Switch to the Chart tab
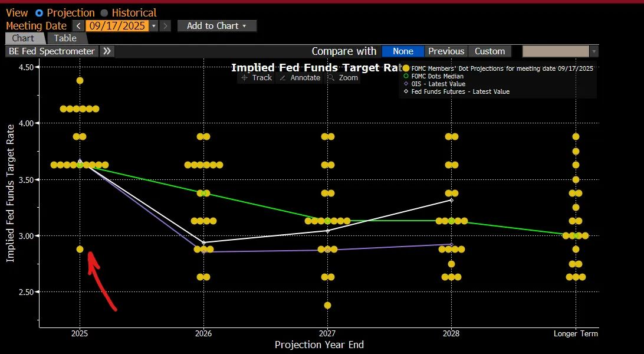The width and height of the screenshot is (644, 354). [24, 38]
